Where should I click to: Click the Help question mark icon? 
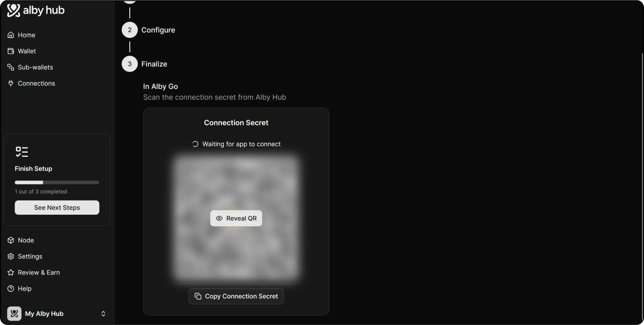point(11,289)
